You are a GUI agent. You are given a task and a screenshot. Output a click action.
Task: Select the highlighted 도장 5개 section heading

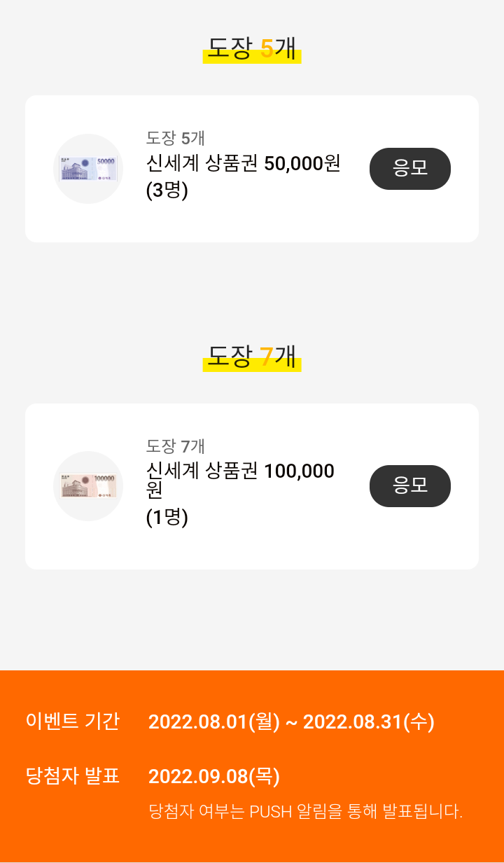pos(252,48)
